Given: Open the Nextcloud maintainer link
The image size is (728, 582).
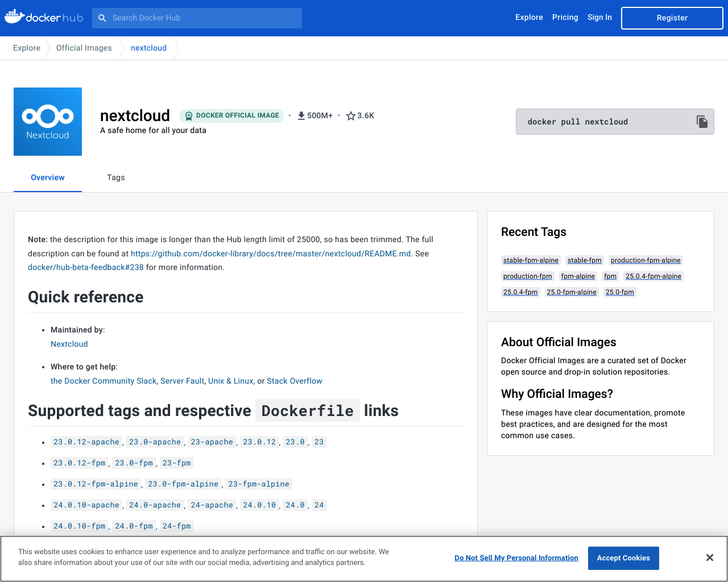Looking at the screenshot, I should tap(69, 344).
